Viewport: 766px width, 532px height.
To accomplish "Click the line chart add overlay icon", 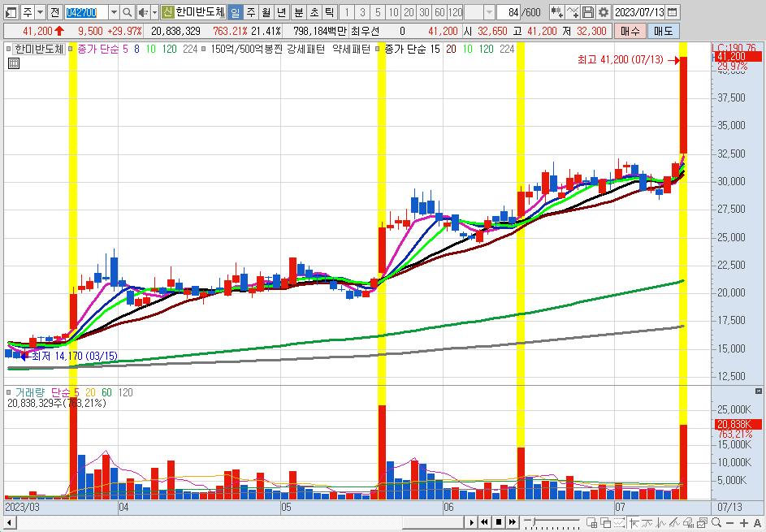I will [x=573, y=12].
